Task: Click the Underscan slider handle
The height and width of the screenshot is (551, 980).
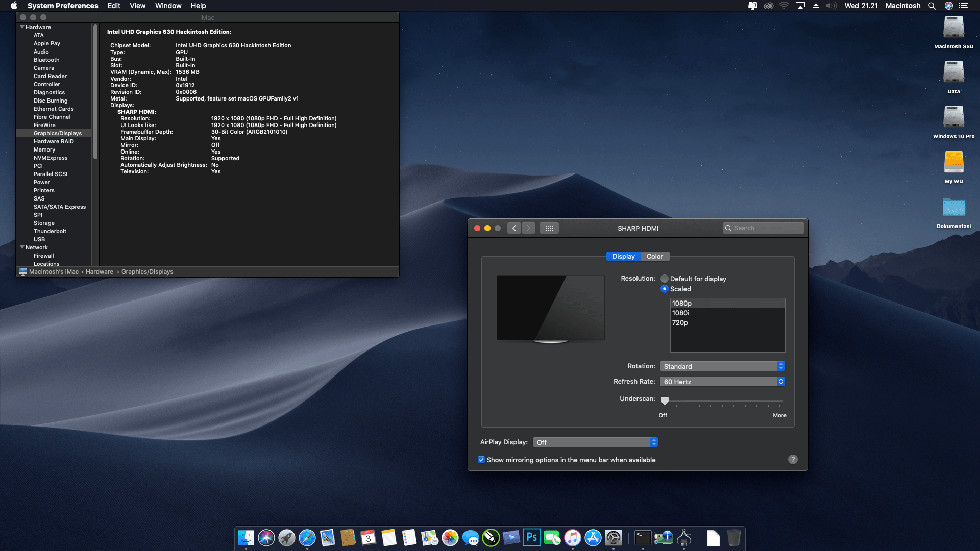Action: [665, 400]
